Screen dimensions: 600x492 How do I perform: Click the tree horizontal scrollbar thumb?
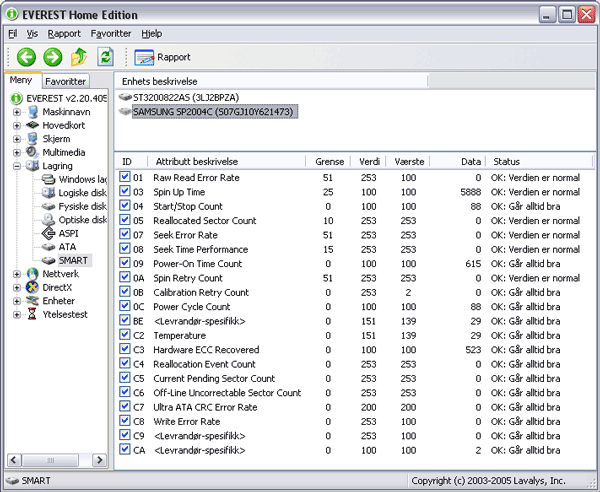pos(50,460)
